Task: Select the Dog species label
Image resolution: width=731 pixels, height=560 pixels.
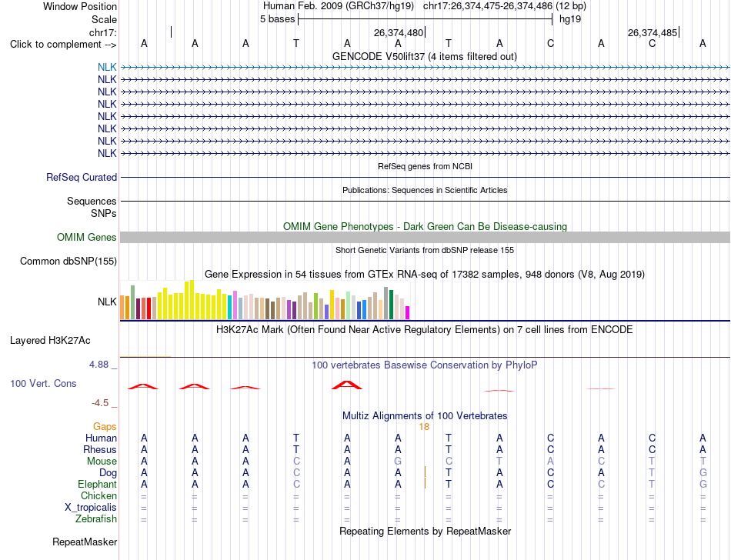Action: click(108, 473)
